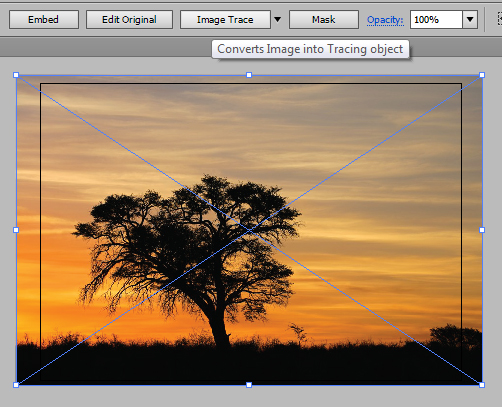Image resolution: width=502 pixels, height=407 pixels.
Task: Select the top-right selection handle
Action: point(482,75)
